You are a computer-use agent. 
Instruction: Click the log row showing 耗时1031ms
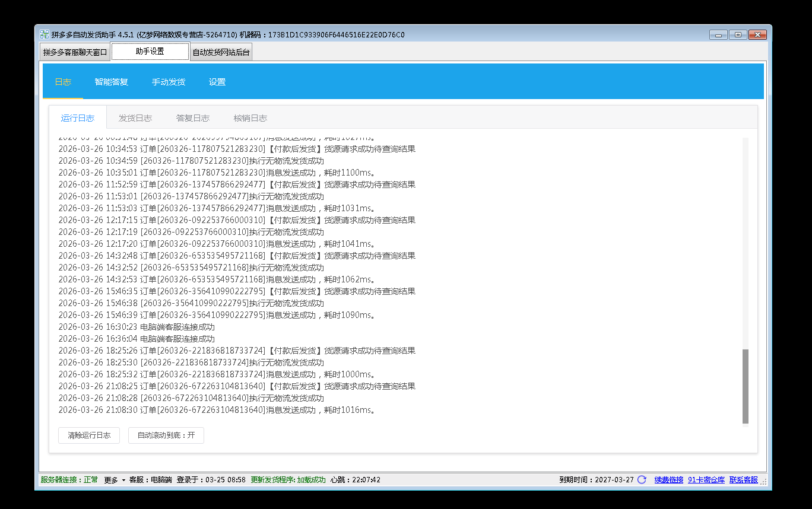point(217,208)
